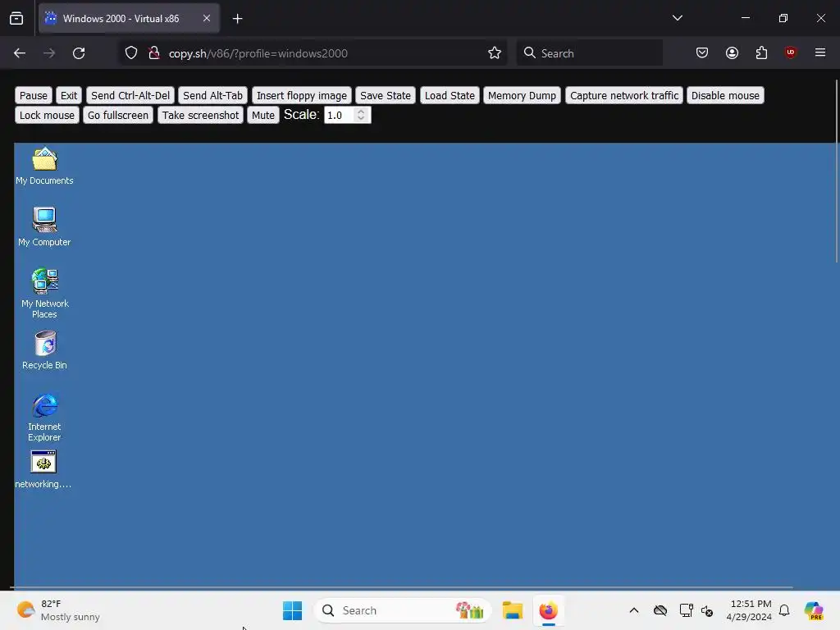Go back with the browser back arrow
The image size is (840, 630).
pos(20,53)
